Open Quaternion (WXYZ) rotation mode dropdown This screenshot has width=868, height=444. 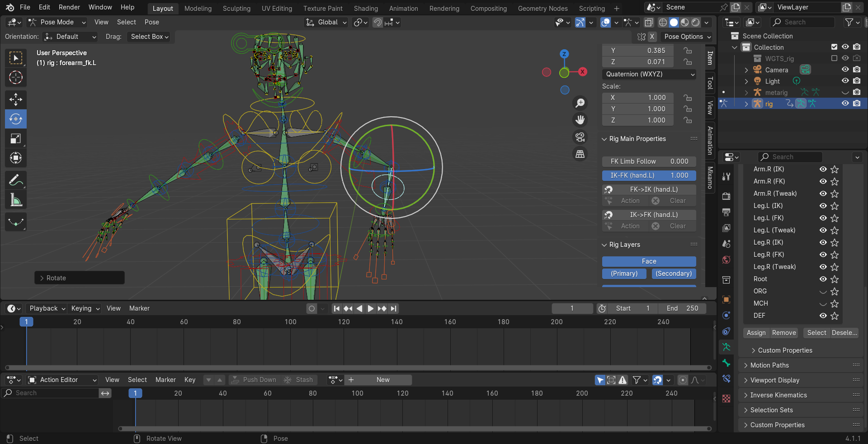point(649,74)
